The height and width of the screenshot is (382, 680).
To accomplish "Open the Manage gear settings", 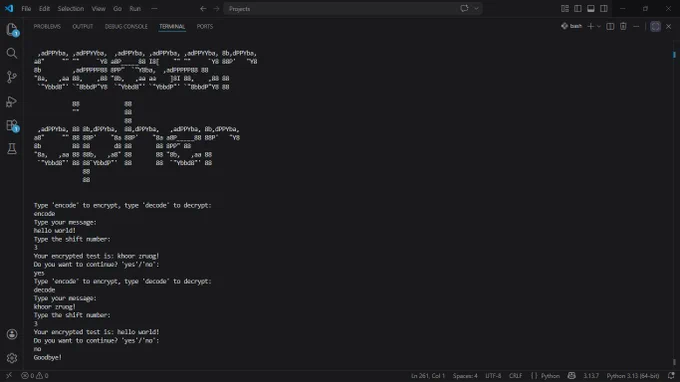I will click(12, 358).
